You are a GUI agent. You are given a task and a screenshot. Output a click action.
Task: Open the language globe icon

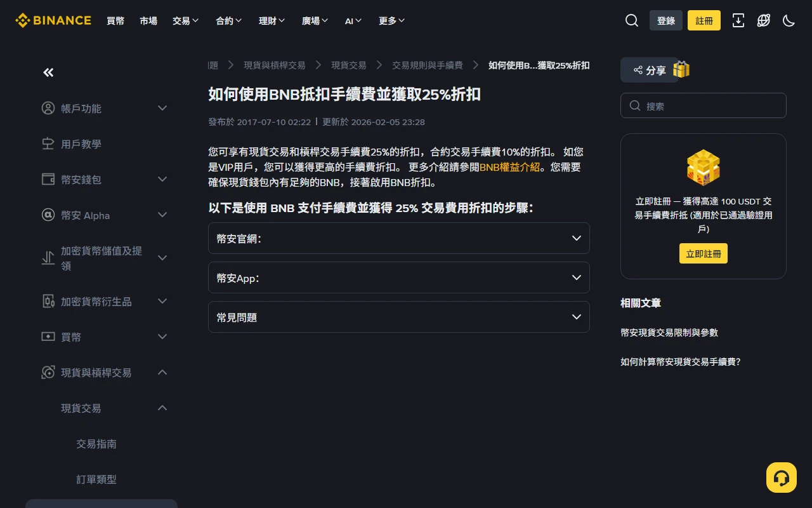click(x=764, y=20)
